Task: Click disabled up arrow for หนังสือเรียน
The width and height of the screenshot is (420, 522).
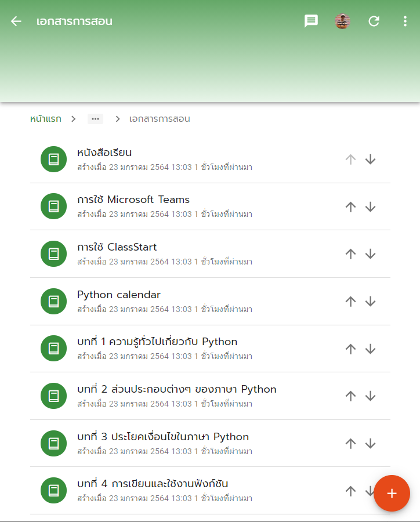Action: [350, 159]
